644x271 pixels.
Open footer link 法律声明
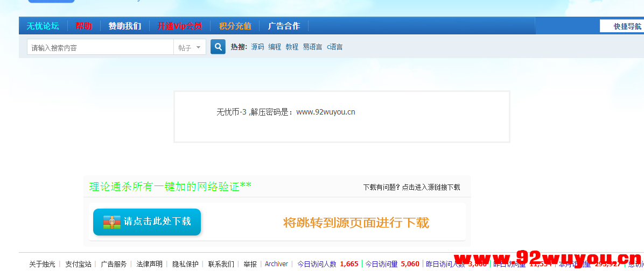point(150,264)
